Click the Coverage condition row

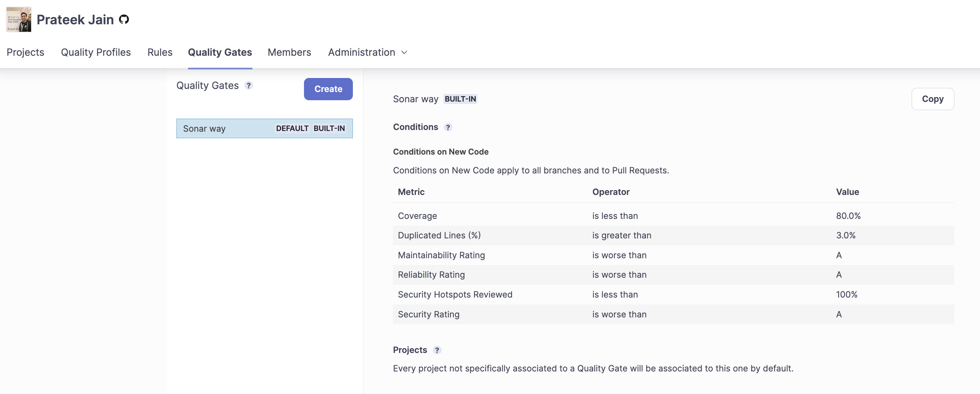click(x=673, y=216)
